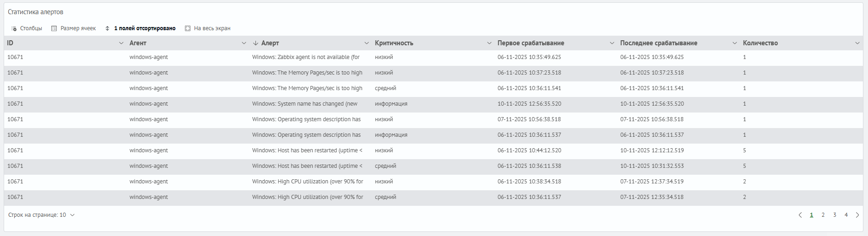Switch table to На весь экран
This screenshot has width=868, height=236.
(x=207, y=28)
